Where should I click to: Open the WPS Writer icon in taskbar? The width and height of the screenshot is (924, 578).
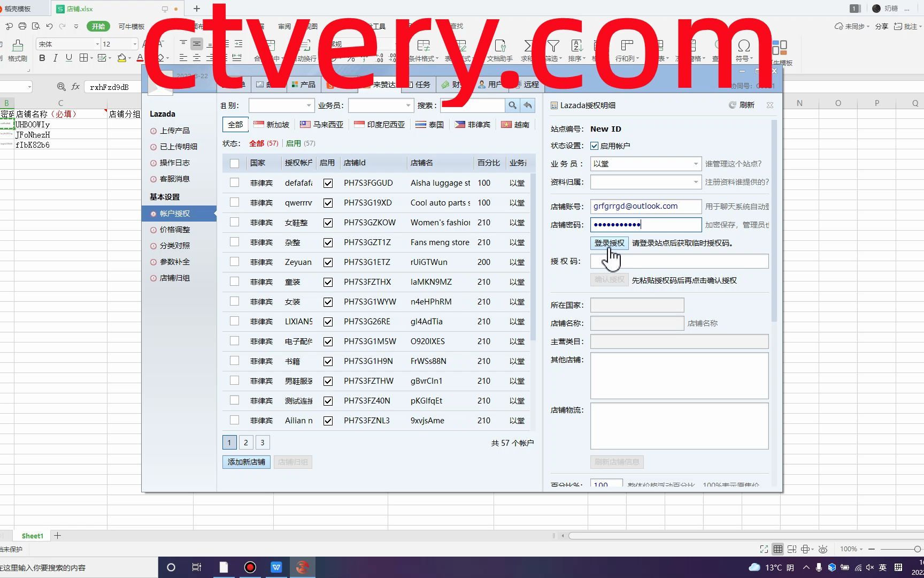click(276, 567)
